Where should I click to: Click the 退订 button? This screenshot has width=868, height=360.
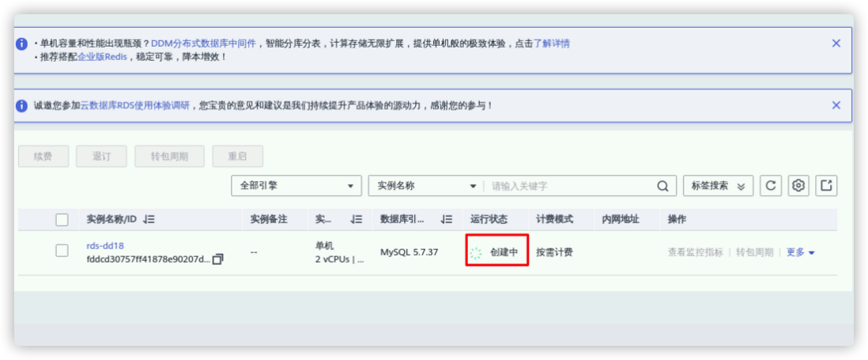click(x=102, y=156)
